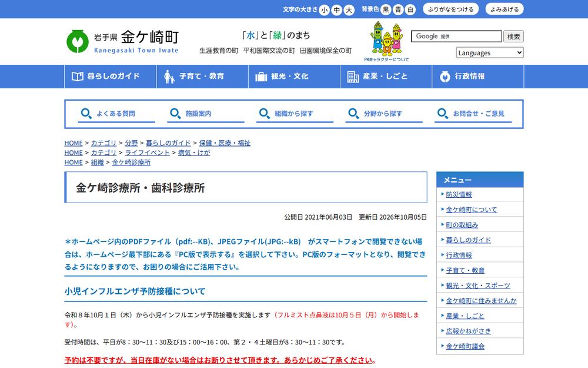
Task: Open 金ケ崎町について in side menu
Action: 472,210
